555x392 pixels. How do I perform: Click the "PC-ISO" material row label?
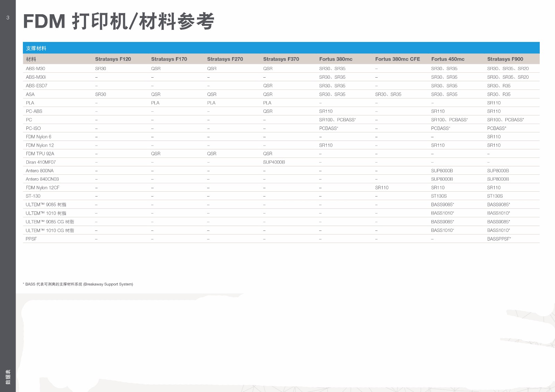(x=33, y=128)
